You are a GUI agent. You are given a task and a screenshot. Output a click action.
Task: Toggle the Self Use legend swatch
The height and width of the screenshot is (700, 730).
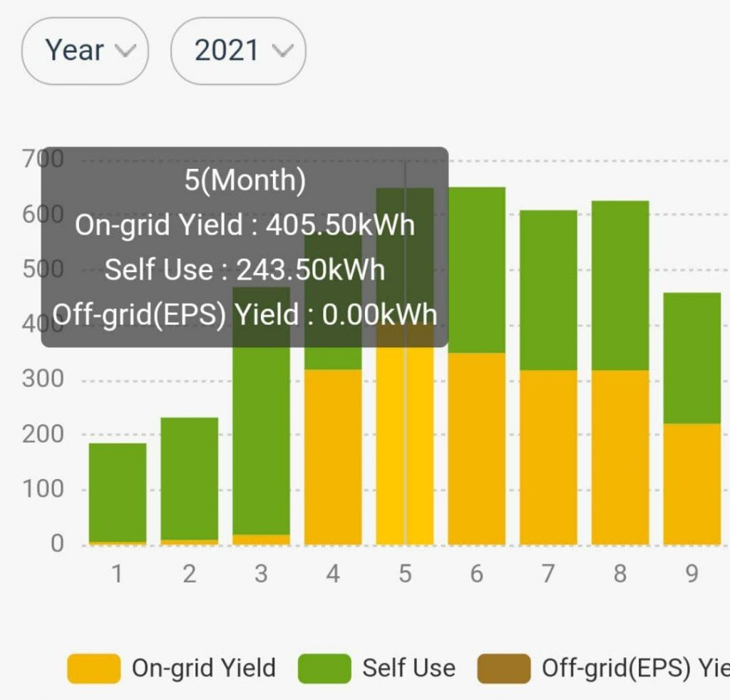tap(324, 669)
